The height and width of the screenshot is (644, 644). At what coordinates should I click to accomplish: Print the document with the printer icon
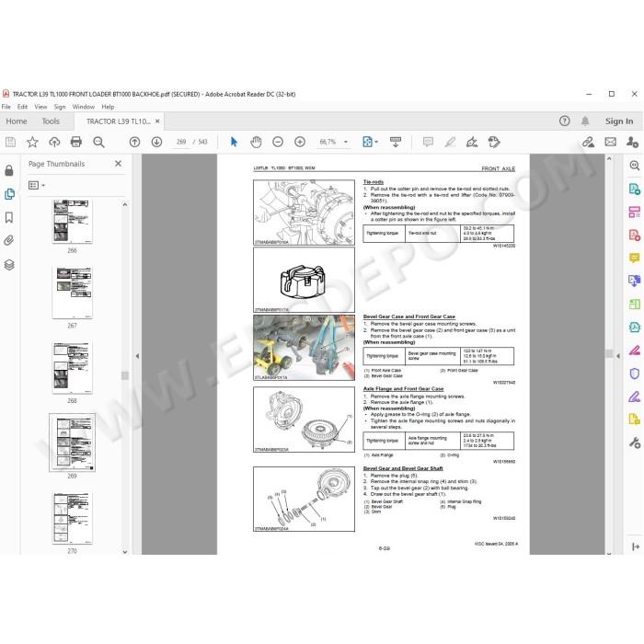click(x=76, y=142)
